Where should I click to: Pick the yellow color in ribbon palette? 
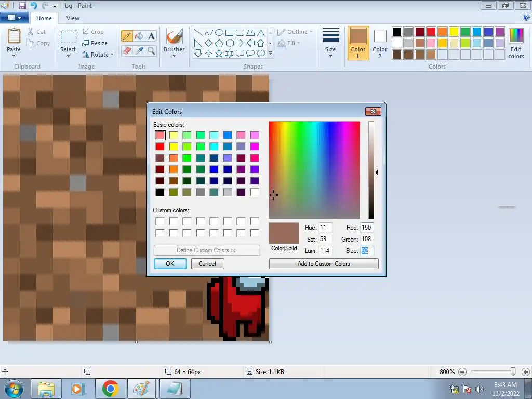coord(454,32)
